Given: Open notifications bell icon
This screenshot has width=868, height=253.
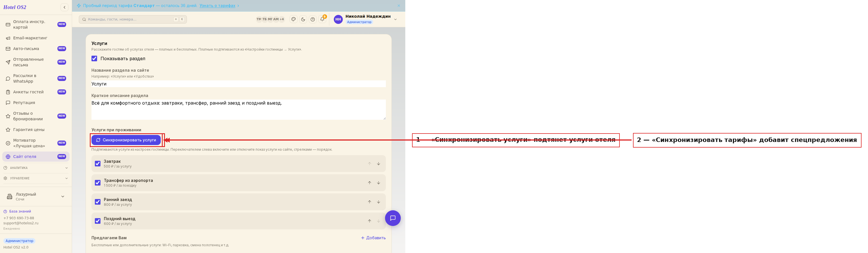Looking at the screenshot, I should [323, 19].
